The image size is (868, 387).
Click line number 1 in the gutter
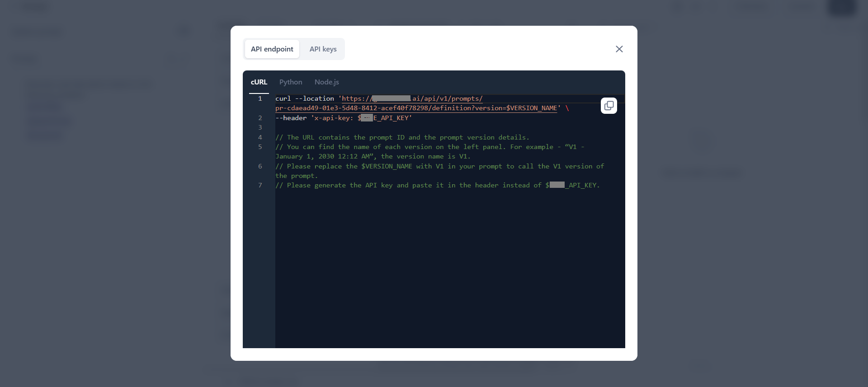(260, 99)
